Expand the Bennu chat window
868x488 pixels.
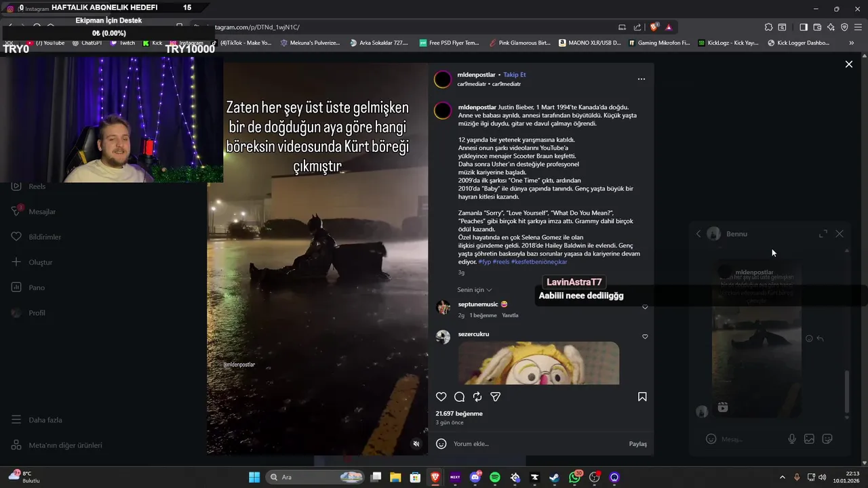pyautogui.click(x=823, y=234)
